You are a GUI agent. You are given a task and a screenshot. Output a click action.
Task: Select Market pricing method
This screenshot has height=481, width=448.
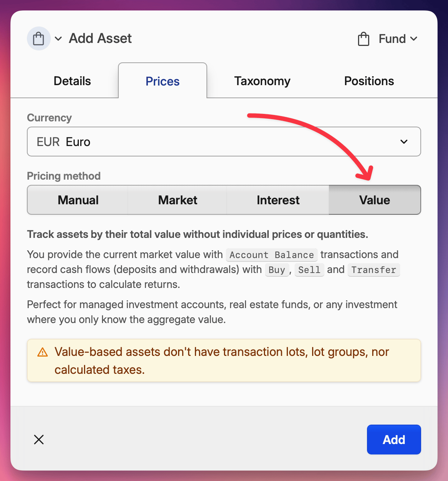(177, 200)
